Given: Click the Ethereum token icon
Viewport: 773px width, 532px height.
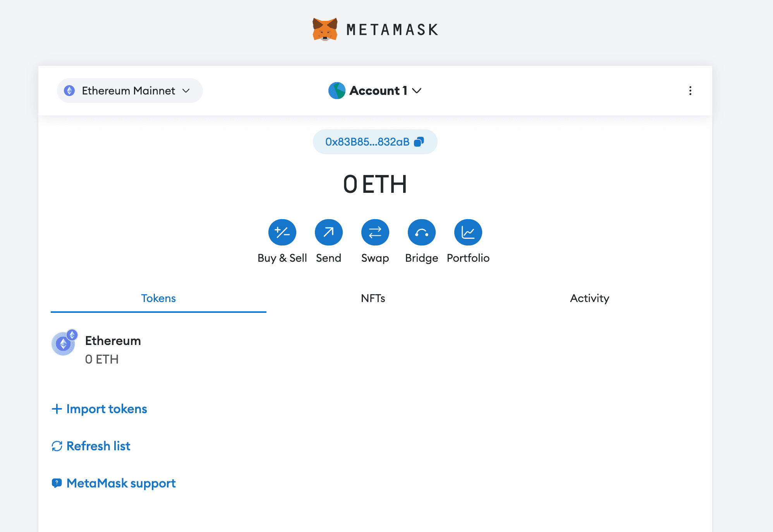Looking at the screenshot, I should point(64,343).
